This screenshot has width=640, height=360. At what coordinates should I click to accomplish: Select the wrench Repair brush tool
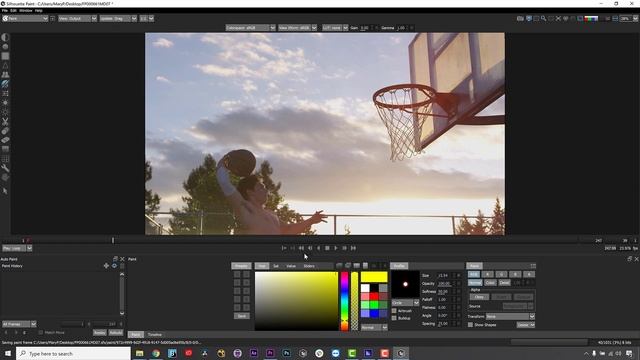point(5,168)
